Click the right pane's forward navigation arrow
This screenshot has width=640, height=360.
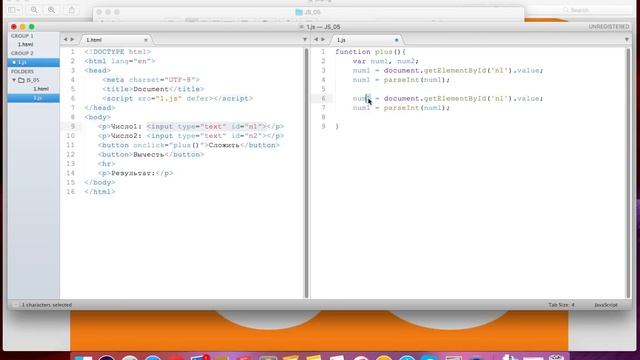pyautogui.click(x=323, y=40)
